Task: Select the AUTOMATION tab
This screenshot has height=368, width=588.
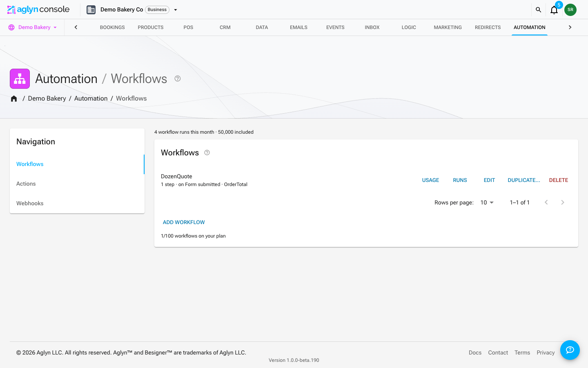Action: (530, 27)
